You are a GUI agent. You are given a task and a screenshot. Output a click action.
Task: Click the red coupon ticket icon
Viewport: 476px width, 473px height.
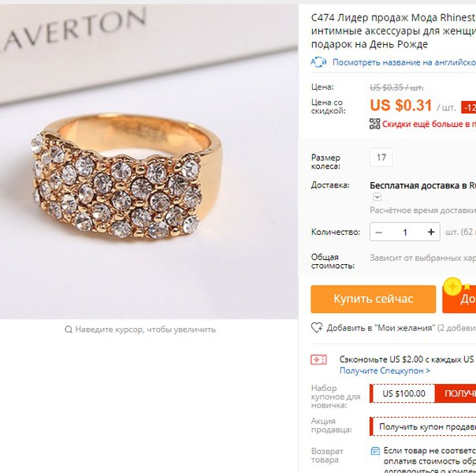click(318, 359)
